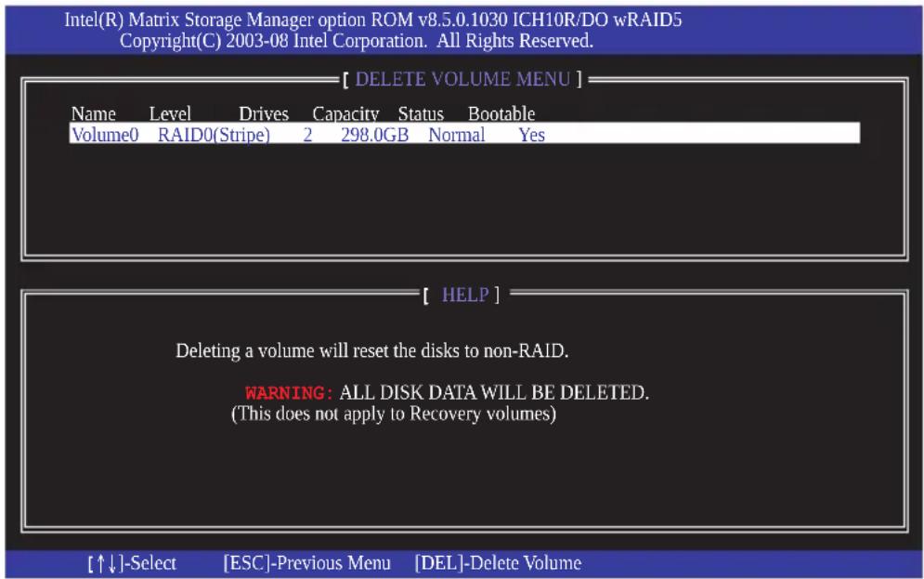Click the Normal status value

pyautogui.click(x=456, y=135)
